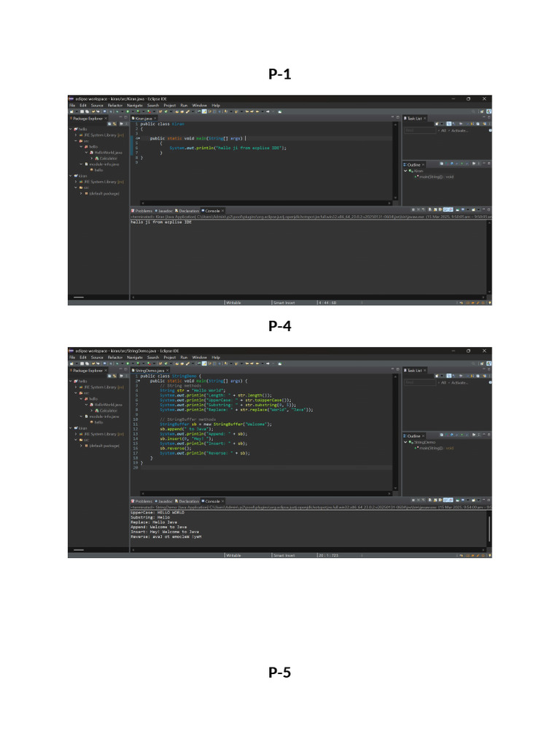Maximize Console view in StringDemo window

coord(489,500)
